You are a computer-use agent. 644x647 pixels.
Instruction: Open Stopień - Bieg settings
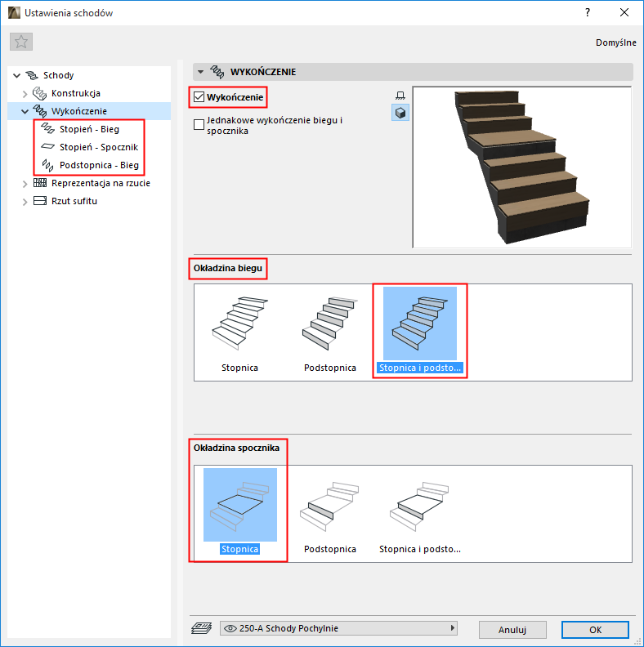point(89,129)
